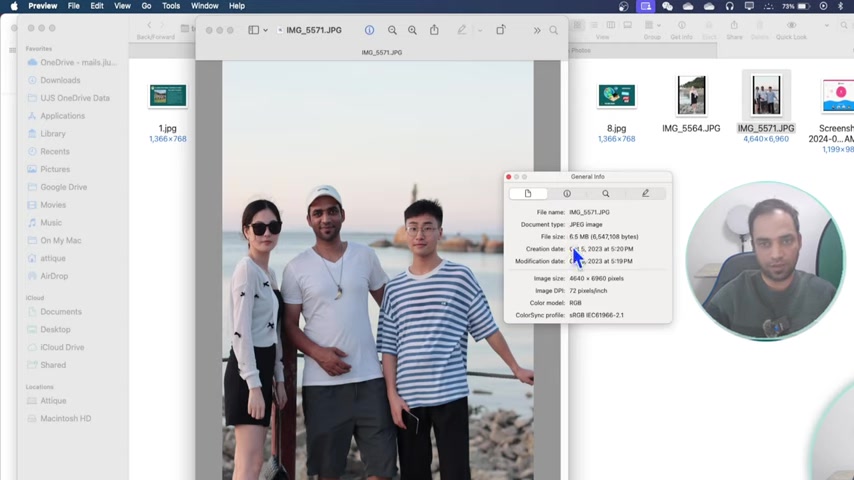Rotate the image with Rotate button
854x480 pixels.
[501, 29]
